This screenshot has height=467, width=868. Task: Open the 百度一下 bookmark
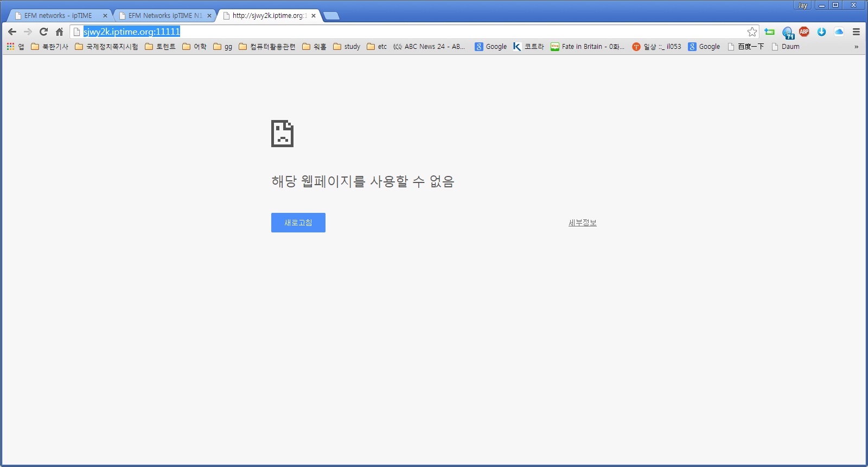tap(745, 47)
